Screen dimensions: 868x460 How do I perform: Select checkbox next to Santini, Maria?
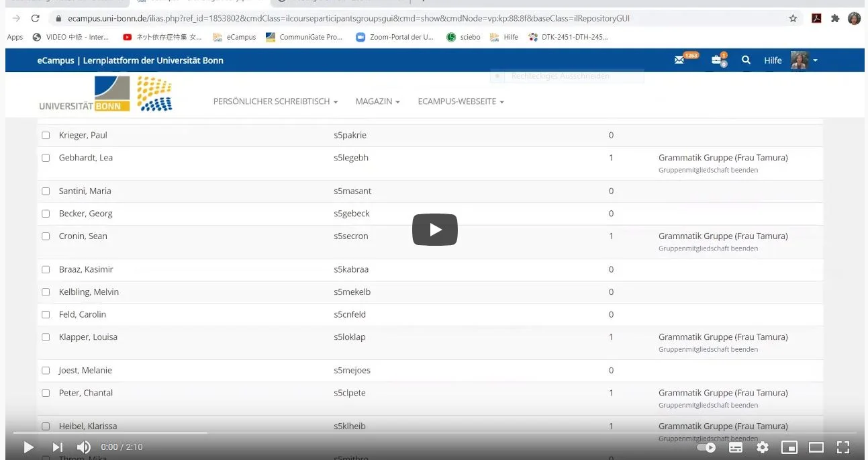(46, 191)
